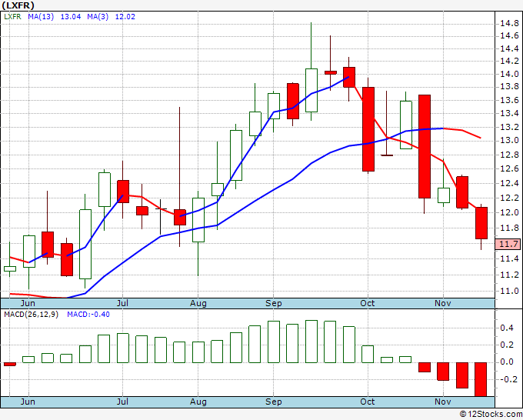Click the 12Stocks.com copyright link
The width and height of the screenshot is (523, 420).
coord(491,415)
